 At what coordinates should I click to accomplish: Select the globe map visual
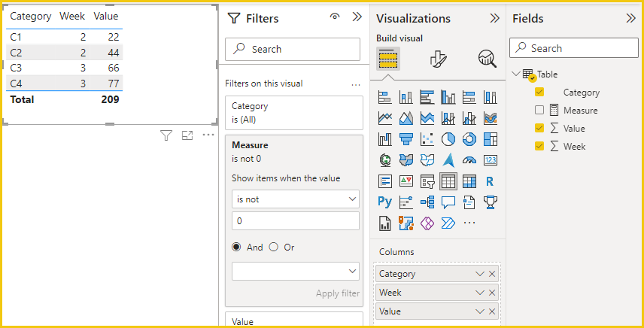pyautogui.click(x=385, y=160)
